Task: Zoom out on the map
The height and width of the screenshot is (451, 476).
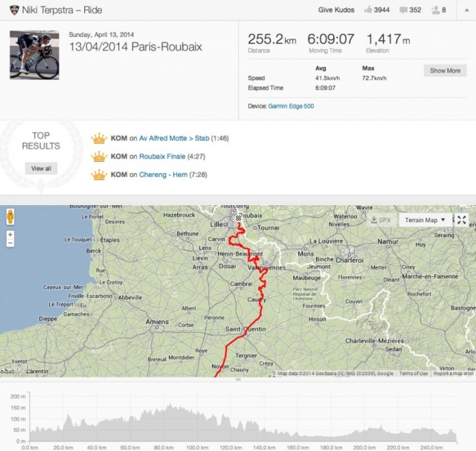Action: (x=10, y=243)
